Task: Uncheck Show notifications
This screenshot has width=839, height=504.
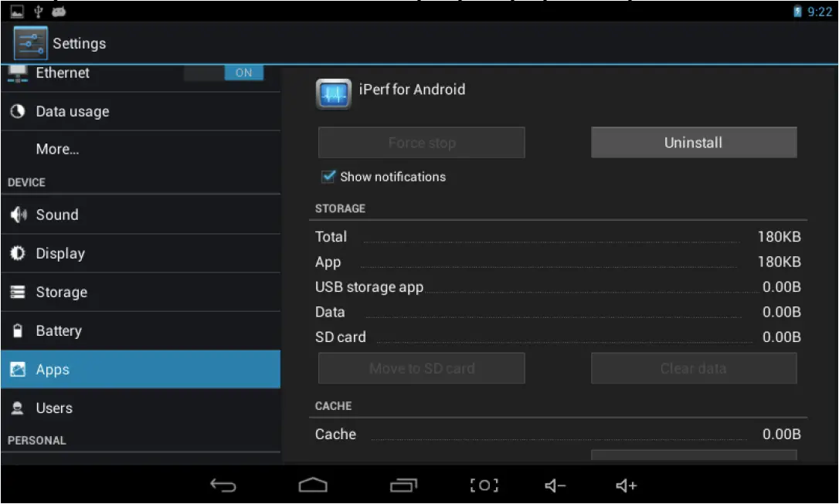Action: [x=328, y=176]
